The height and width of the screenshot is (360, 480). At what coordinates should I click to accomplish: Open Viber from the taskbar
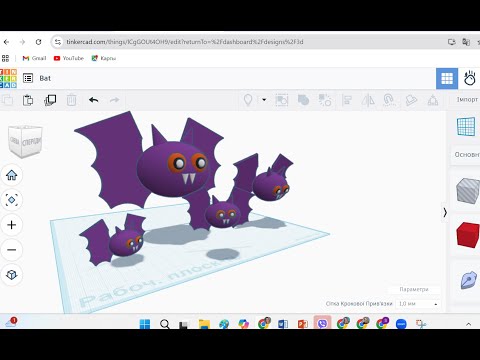coord(322,323)
